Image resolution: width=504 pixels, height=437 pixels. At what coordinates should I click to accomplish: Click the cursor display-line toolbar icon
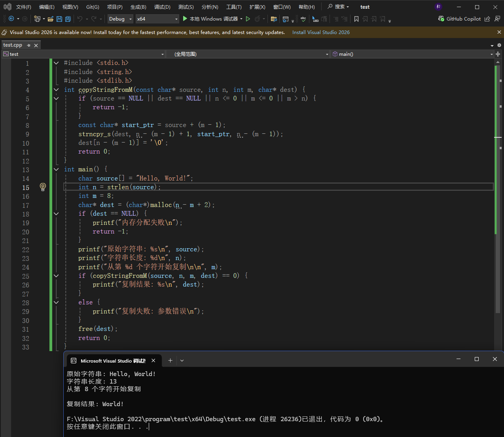[x=315, y=19]
